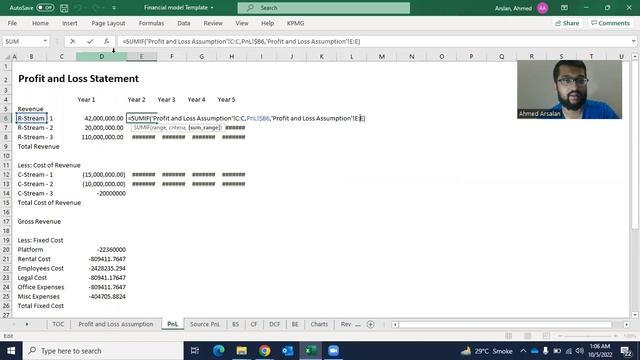Image resolution: width=640 pixels, height=360 pixels.
Task: Open Task View from the taskbar
Action: tap(195, 351)
